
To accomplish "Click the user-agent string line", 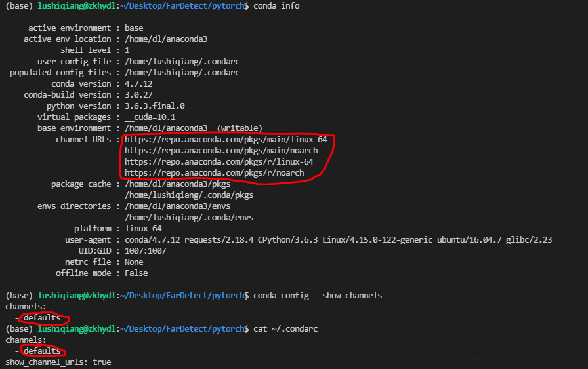I will [x=338, y=240].
